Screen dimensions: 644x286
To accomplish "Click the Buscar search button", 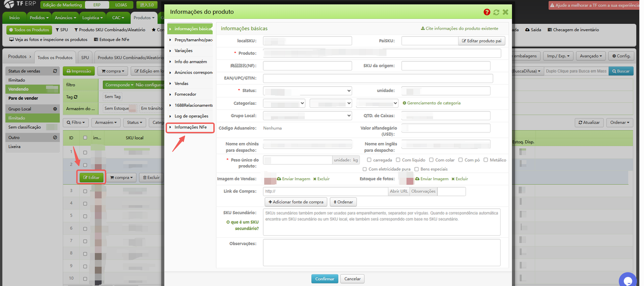I will pos(620,71).
